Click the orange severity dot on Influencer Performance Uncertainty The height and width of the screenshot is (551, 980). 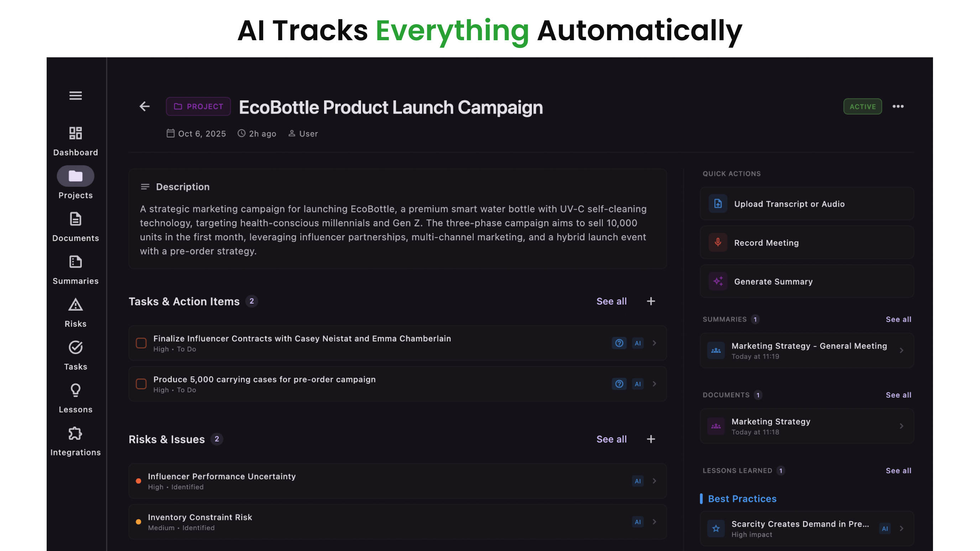(x=139, y=481)
